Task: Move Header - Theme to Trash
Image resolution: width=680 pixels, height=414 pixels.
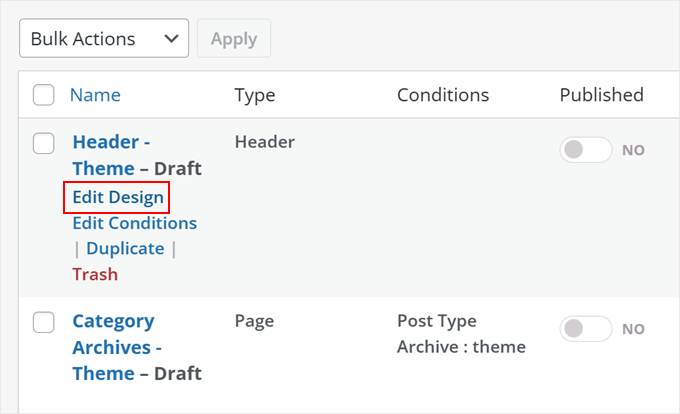Action: [95, 274]
